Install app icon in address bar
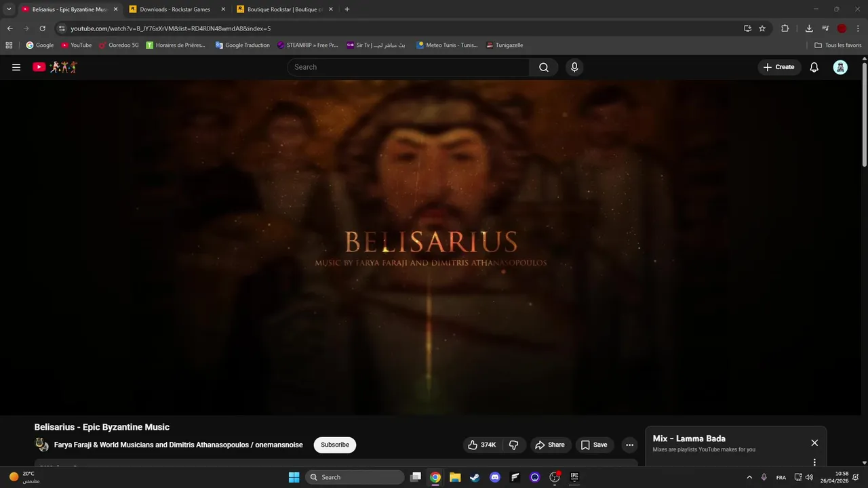Screen dimensions: 868x488 pyautogui.click(x=747, y=28)
